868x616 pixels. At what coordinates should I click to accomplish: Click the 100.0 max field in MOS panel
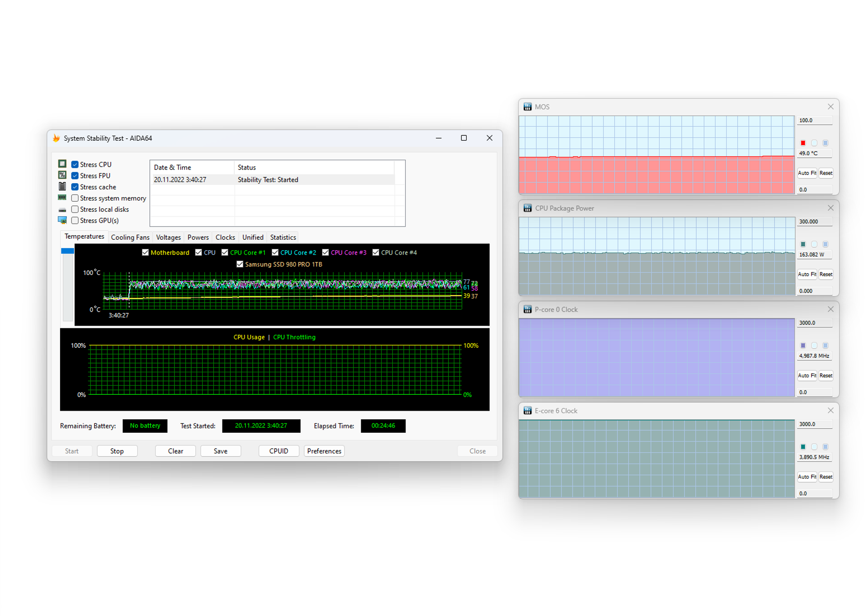(815, 120)
